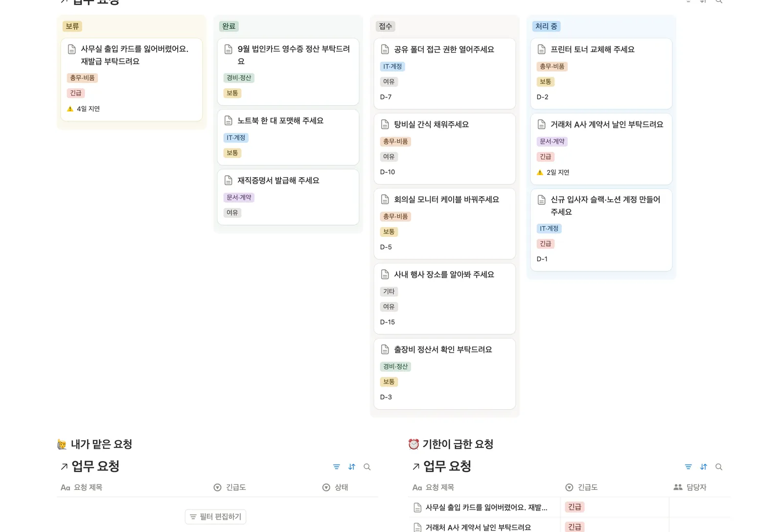This screenshot has height=532, width=783.
Task: Click 완료 column header tag
Action: click(x=229, y=26)
